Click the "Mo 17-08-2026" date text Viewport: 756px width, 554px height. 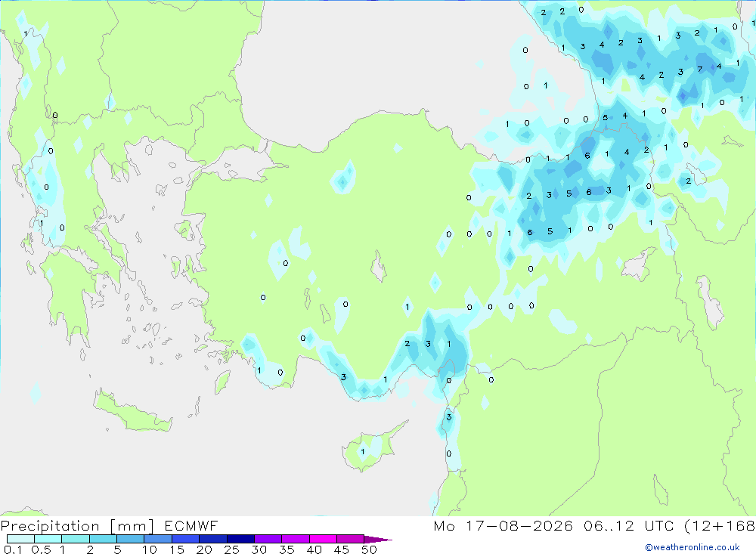(503, 525)
